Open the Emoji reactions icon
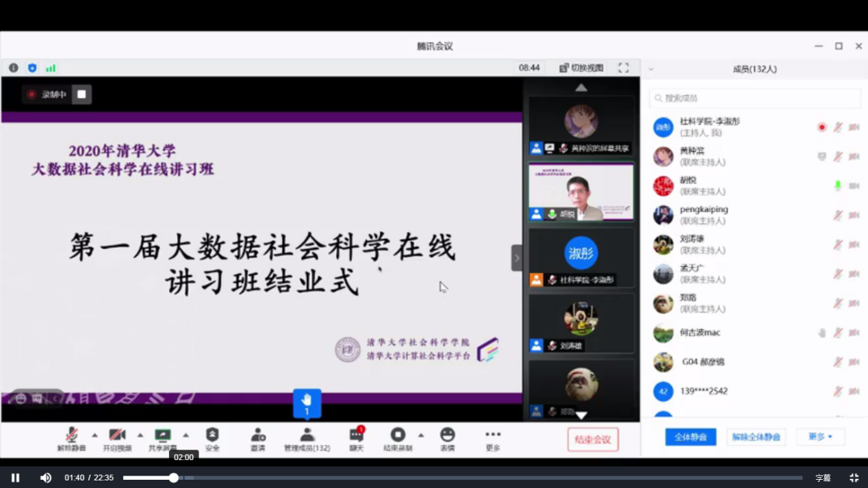868x488 pixels. (447, 436)
